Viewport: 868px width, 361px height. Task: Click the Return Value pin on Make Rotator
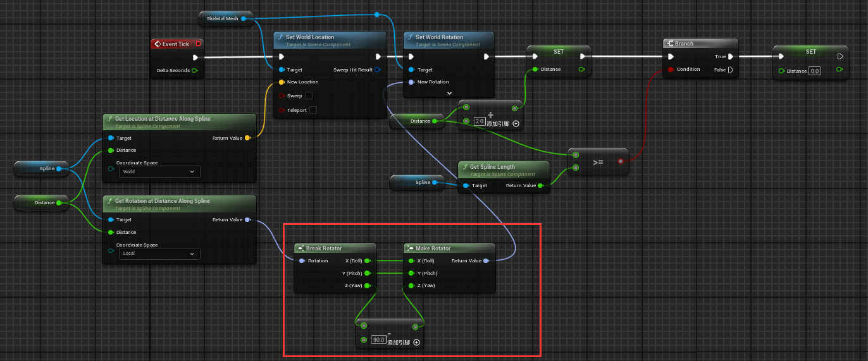(x=485, y=260)
